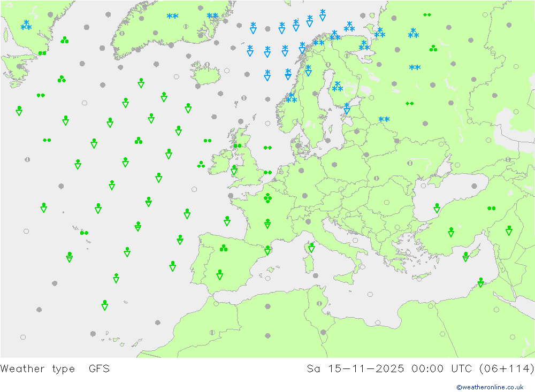Open the weatheronline.co.uk copyright link
Viewport: 535px width, 392px height.
point(490,387)
